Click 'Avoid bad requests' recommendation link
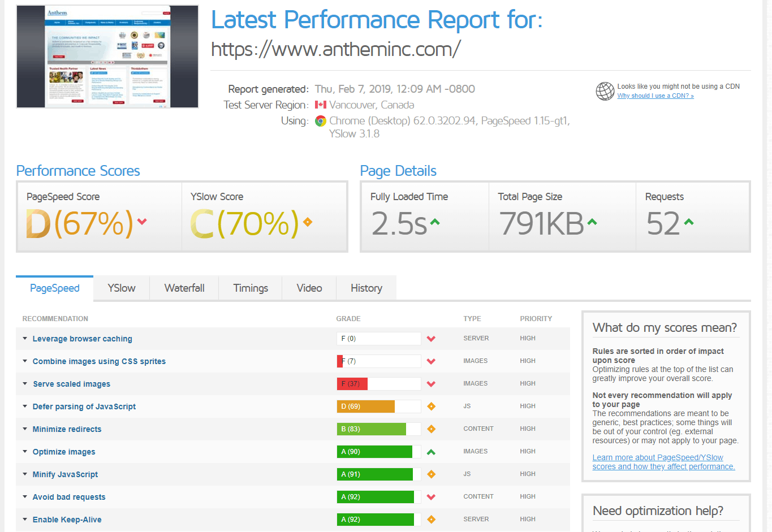The width and height of the screenshot is (772, 532). pyautogui.click(x=69, y=497)
